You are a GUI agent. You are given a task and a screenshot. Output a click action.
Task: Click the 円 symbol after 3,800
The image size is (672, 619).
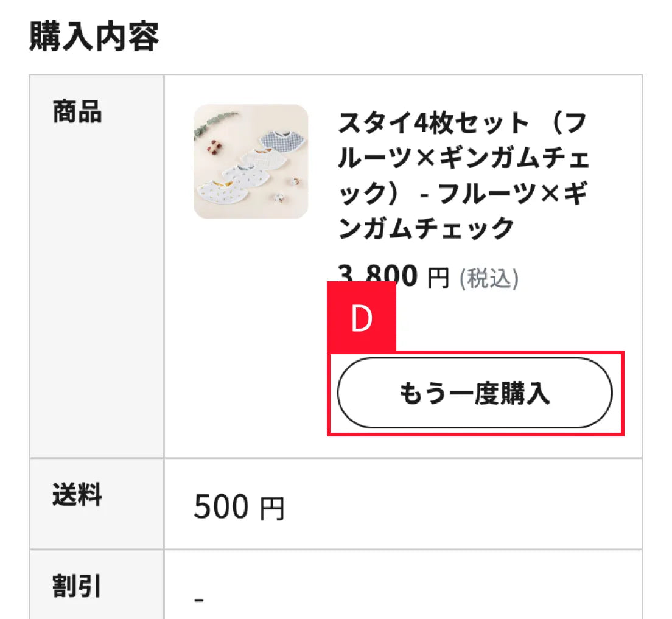coord(438,278)
